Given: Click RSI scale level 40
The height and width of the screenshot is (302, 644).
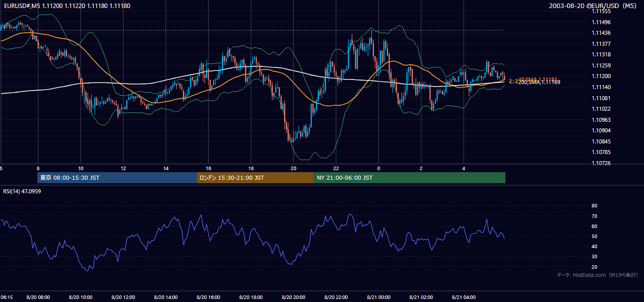Looking at the screenshot, I should (594, 246).
